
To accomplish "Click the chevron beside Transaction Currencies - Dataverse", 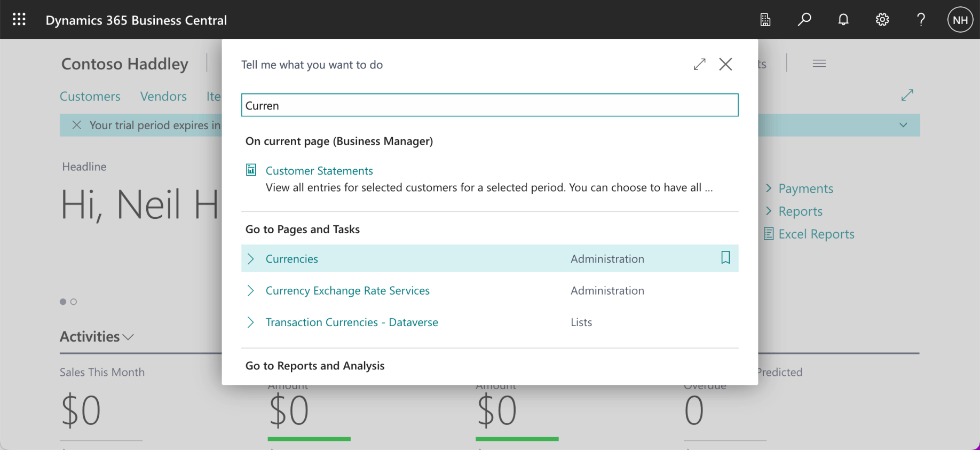I will pos(251,322).
